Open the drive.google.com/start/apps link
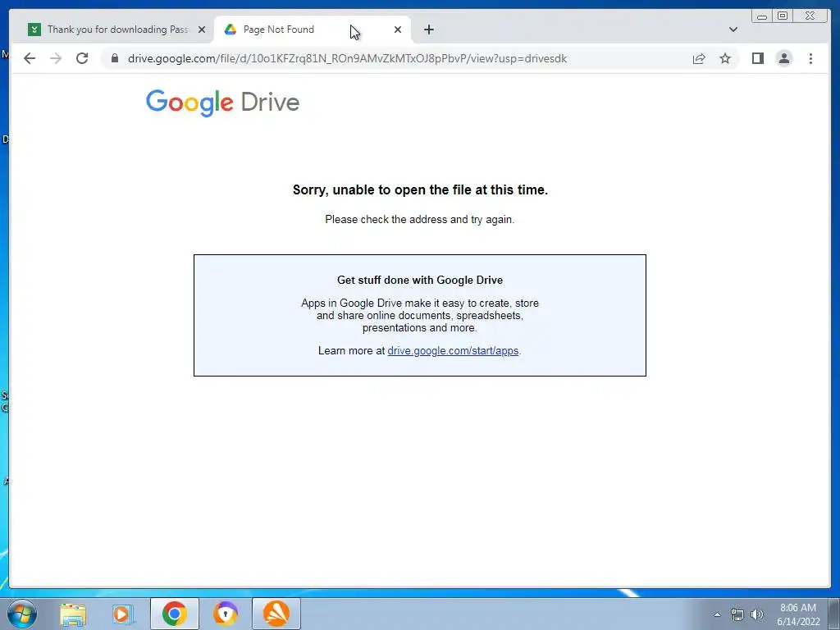Screen dimensions: 840x630 tap(453, 351)
